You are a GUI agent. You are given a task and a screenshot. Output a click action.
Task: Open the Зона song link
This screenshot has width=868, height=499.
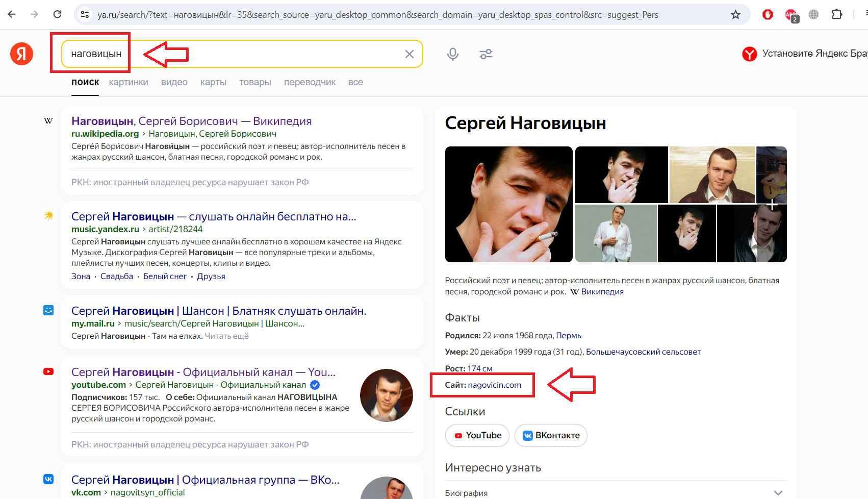pos(81,276)
